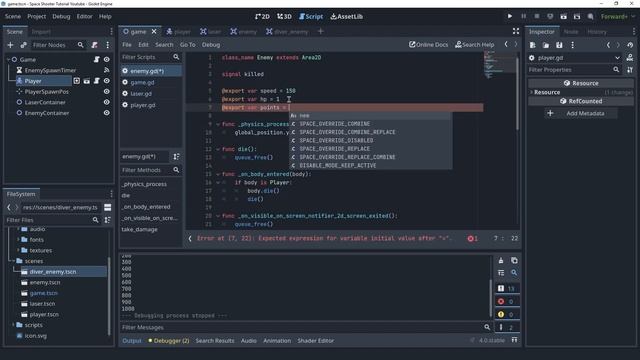Switch to the Debugger (2) panel

(x=169, y=340)
